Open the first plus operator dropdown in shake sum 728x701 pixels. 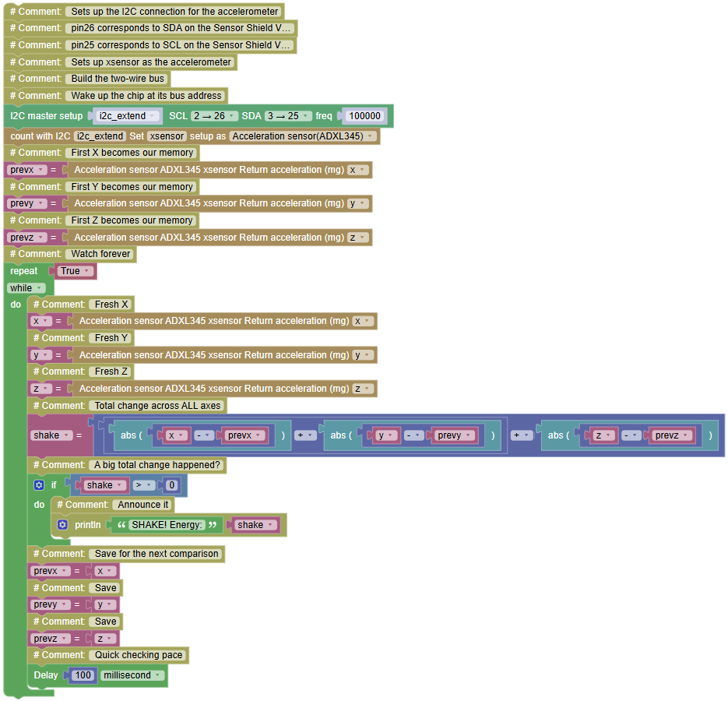click(306, 435)
